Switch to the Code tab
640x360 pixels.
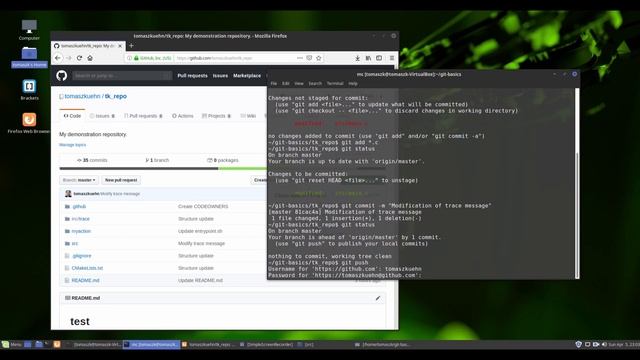(x=72, y=116)
